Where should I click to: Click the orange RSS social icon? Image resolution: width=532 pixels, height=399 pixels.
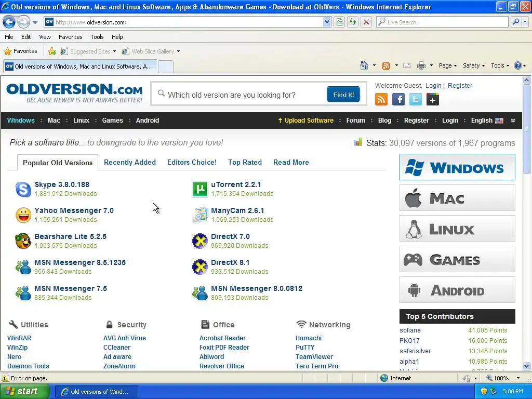pyautogui.click(x=381, y=99)
